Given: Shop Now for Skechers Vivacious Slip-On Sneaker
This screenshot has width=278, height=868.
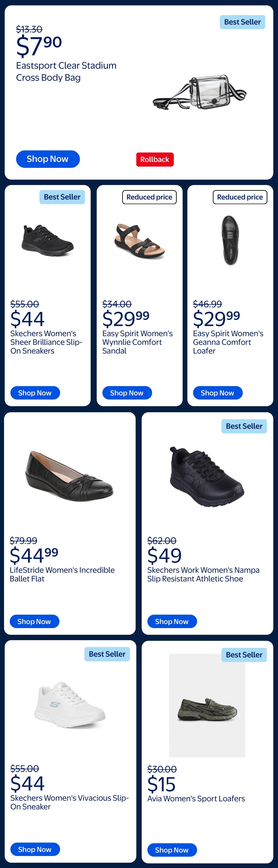Looking at the screenshot, I should [x=35, y=850].
